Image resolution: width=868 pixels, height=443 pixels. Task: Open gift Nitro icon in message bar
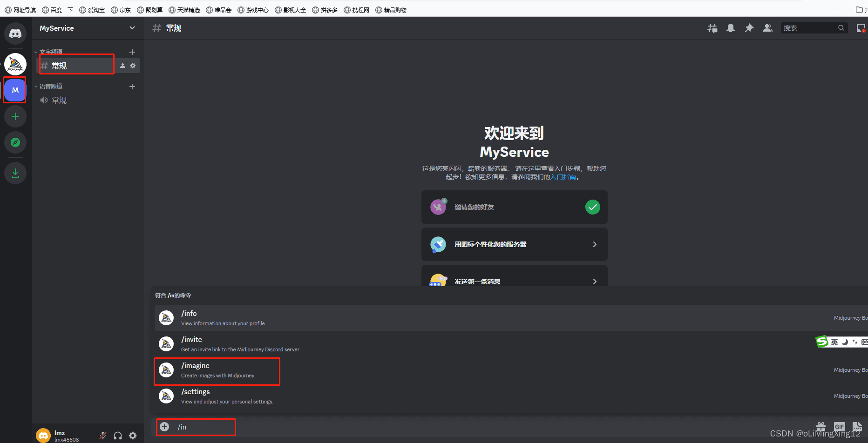(x=821, y=427)
